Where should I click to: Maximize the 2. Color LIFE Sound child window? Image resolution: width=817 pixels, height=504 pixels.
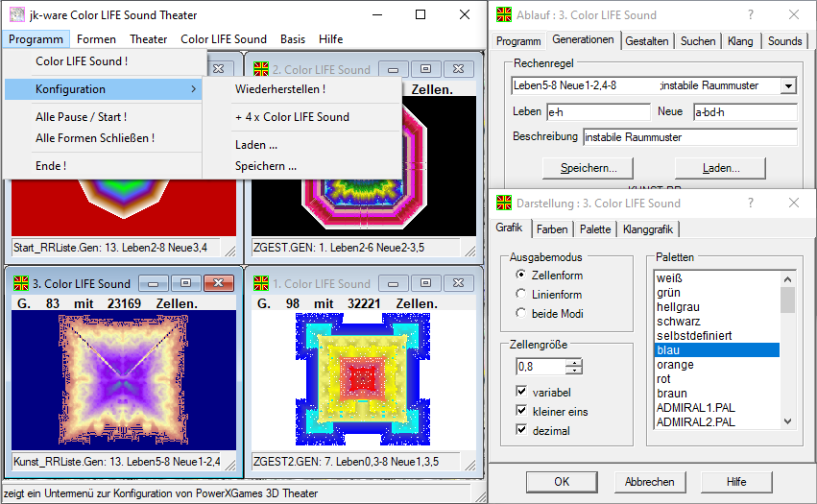coord(425,69)
